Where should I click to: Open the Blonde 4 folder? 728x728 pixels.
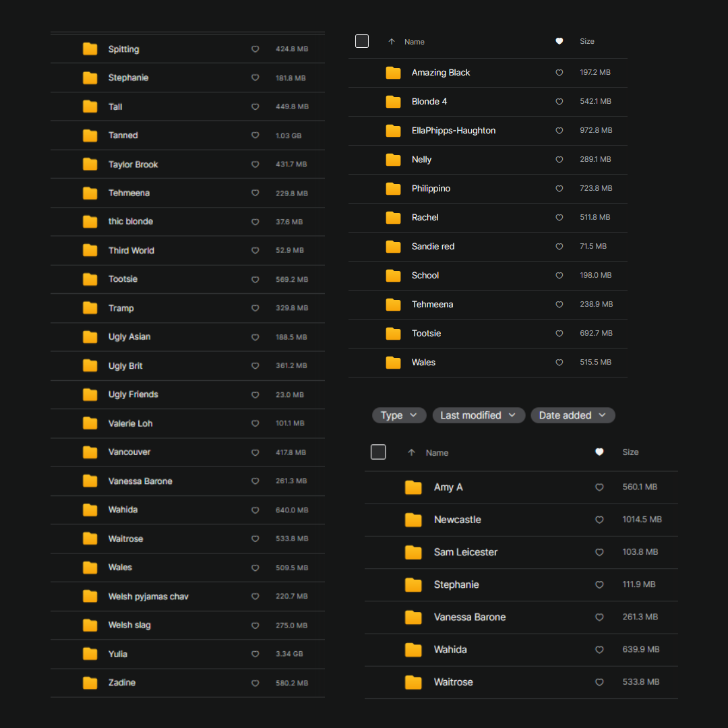click(x=429, y=102)
